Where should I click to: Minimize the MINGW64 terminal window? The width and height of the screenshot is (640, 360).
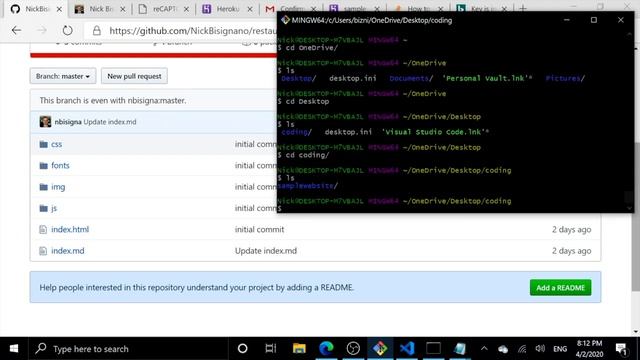coord(567,20)
